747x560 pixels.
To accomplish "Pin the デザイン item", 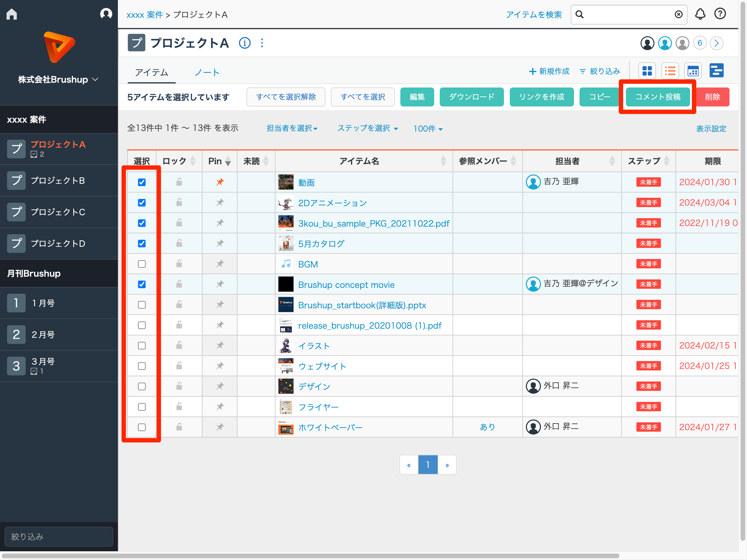I will click(220, 386).
